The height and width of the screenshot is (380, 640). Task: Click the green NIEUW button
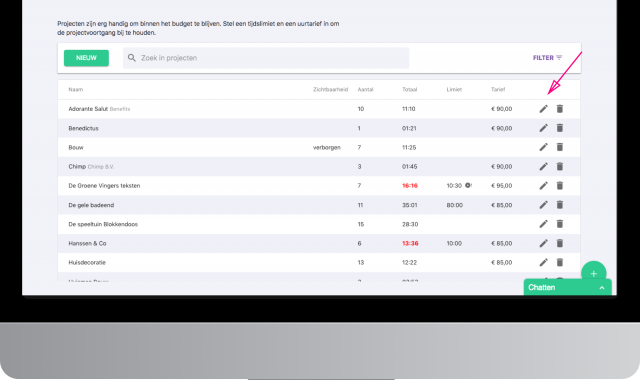86,58
